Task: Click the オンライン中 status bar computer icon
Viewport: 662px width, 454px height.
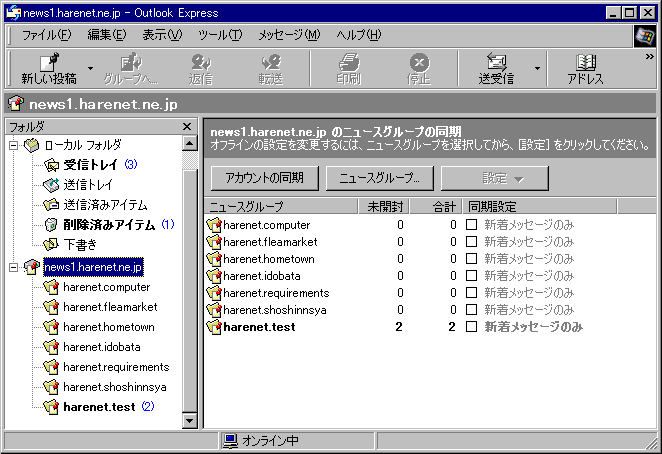Action: [x=231, y=441]
